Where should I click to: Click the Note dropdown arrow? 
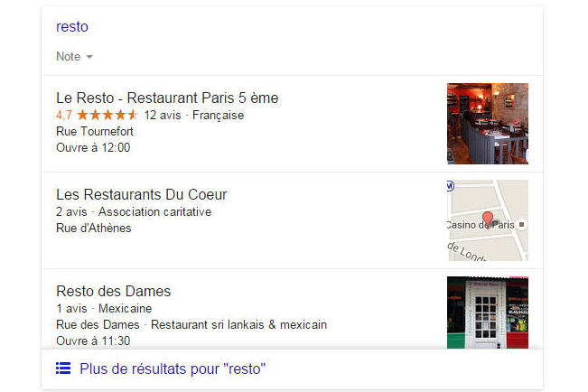tap(89, 57)
